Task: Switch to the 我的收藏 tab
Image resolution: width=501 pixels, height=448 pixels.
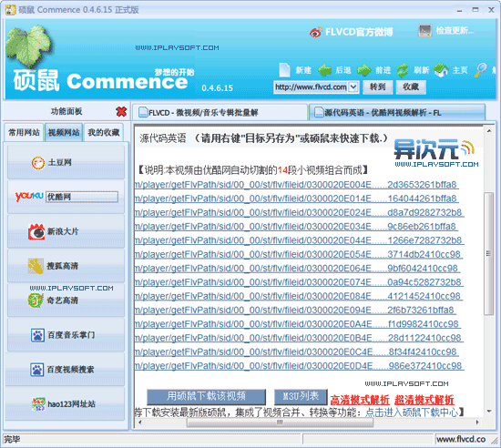Action: pos(104,132)
